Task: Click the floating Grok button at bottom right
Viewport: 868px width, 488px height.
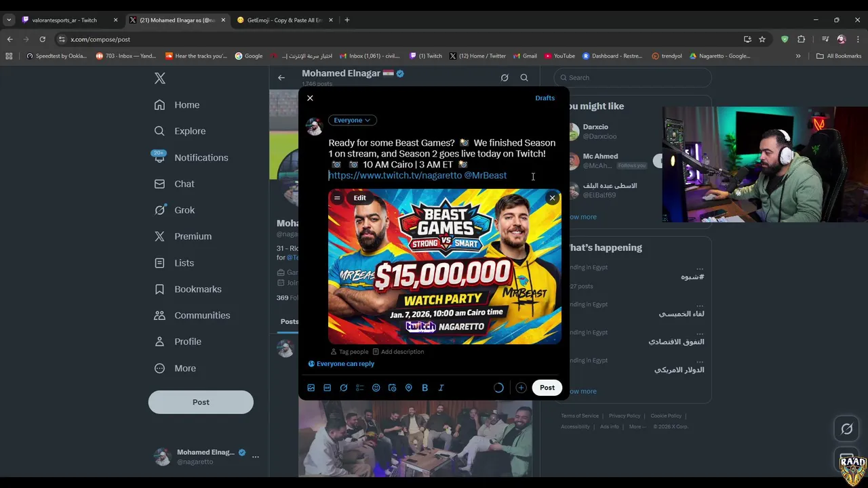Action: coord(847,429)
